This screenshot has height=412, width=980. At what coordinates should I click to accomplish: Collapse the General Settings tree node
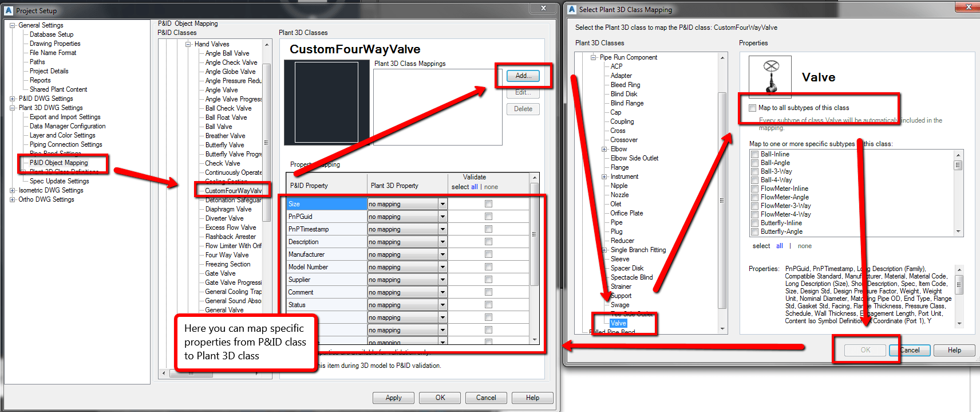(13, 25)
